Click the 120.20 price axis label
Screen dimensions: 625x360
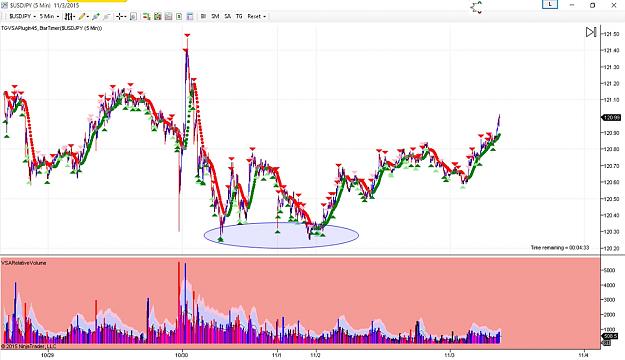[x=612, y=248]
